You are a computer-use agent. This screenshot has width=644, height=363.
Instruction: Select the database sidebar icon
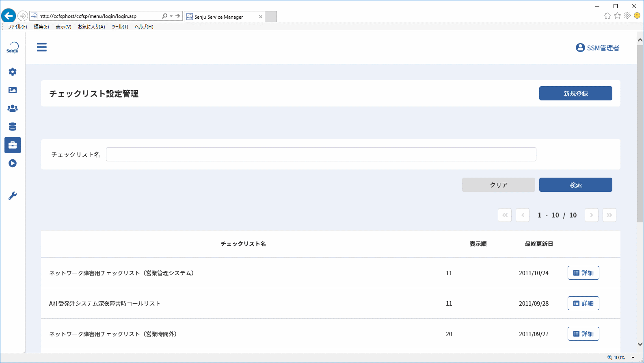click(x=13, y=127)
